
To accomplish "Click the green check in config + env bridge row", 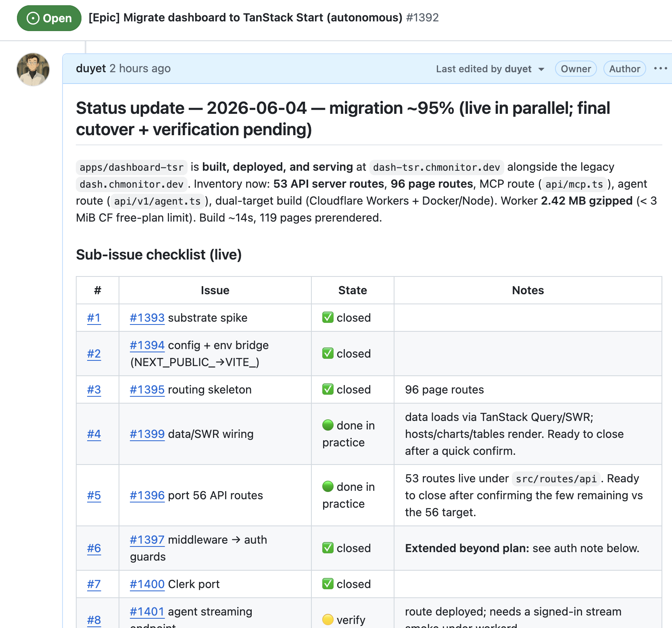I will pyautogui.click(x=328, y=354).
